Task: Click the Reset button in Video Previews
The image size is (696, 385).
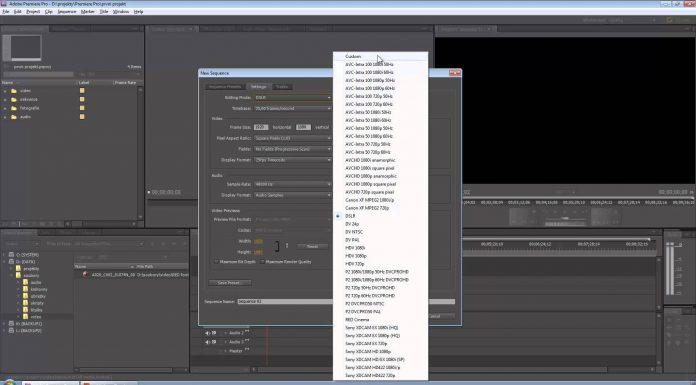Action: pos(312,246)
